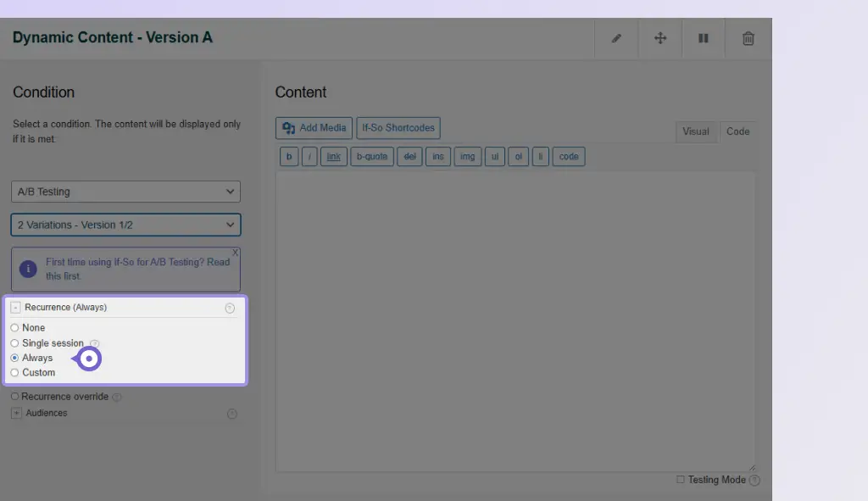Open the A/B Testing condition dropdown
The image size is (868, 501).
(x=125, y=192)
